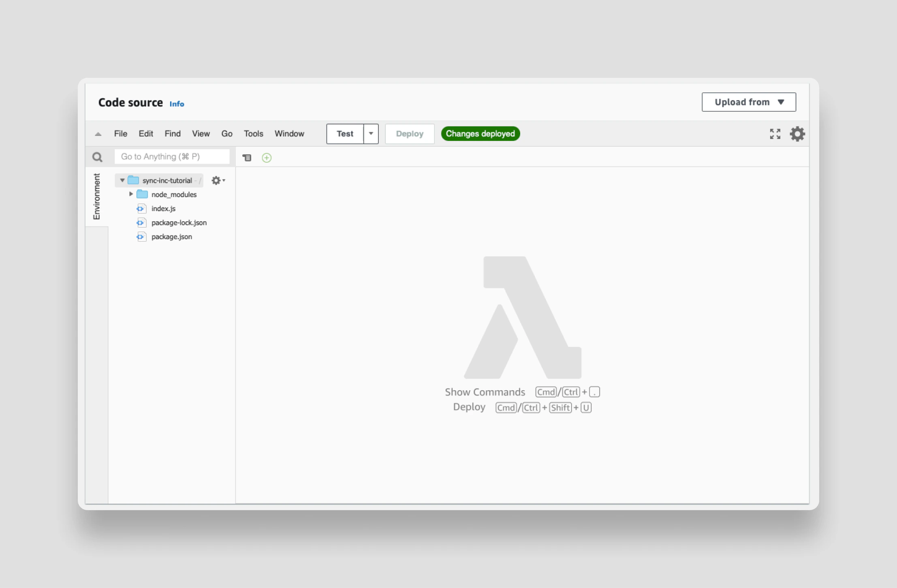Open the sync-inc-tutorial folder gear menu
Screen dimensions: 897x588
pyautogui.click(x=218, y=180)
